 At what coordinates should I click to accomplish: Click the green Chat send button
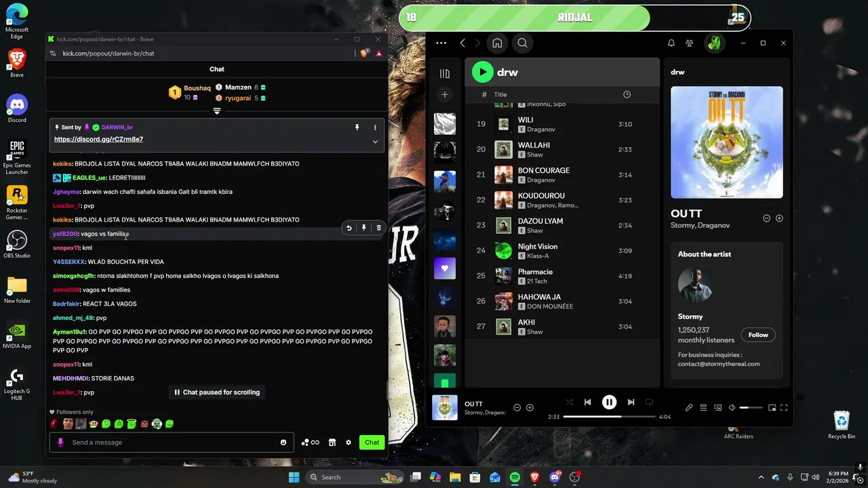[372, 443]
